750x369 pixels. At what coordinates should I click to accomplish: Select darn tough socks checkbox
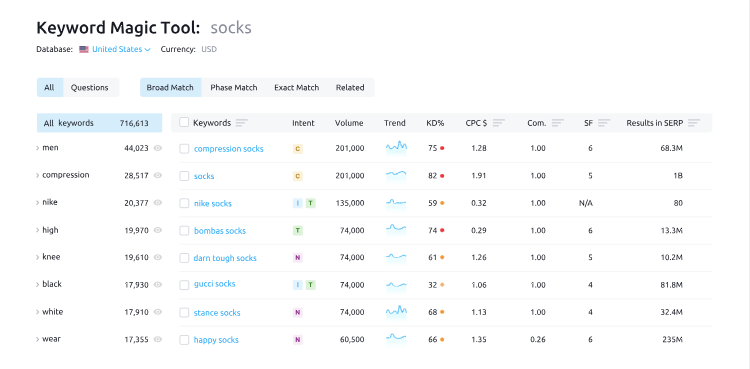point(184,258)
